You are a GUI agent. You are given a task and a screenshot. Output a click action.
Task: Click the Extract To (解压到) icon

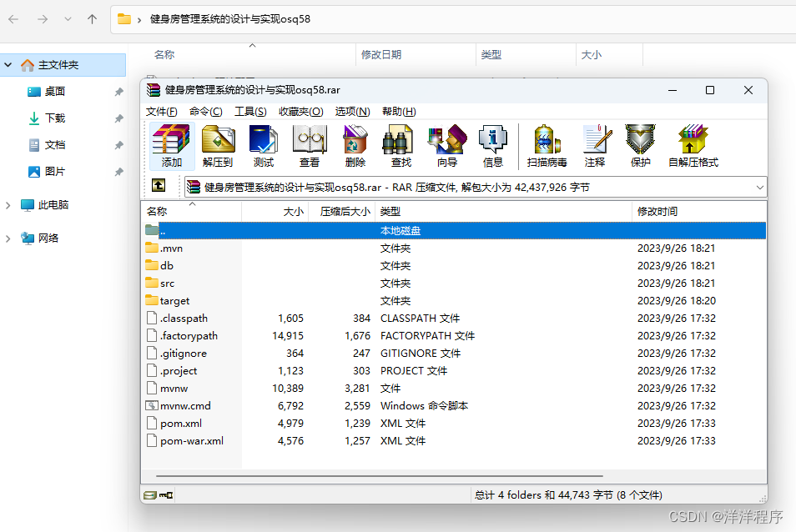pos(218,146)
